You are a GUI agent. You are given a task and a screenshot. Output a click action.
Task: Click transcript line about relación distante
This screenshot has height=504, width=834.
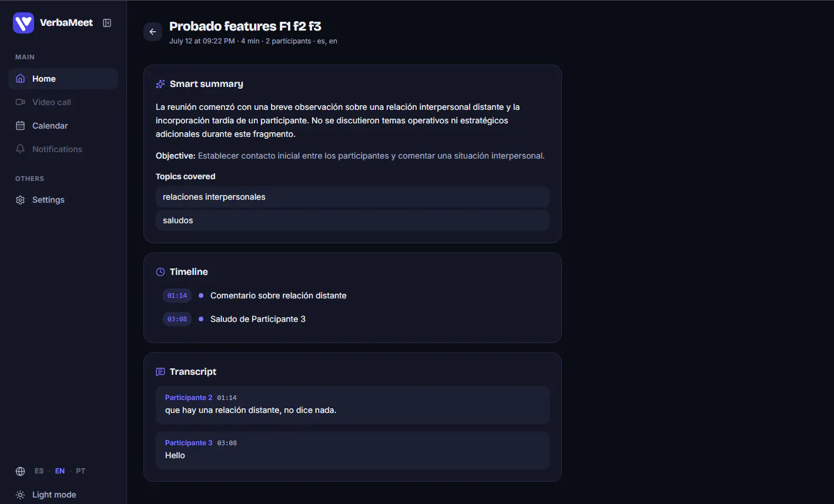point(251,410)
